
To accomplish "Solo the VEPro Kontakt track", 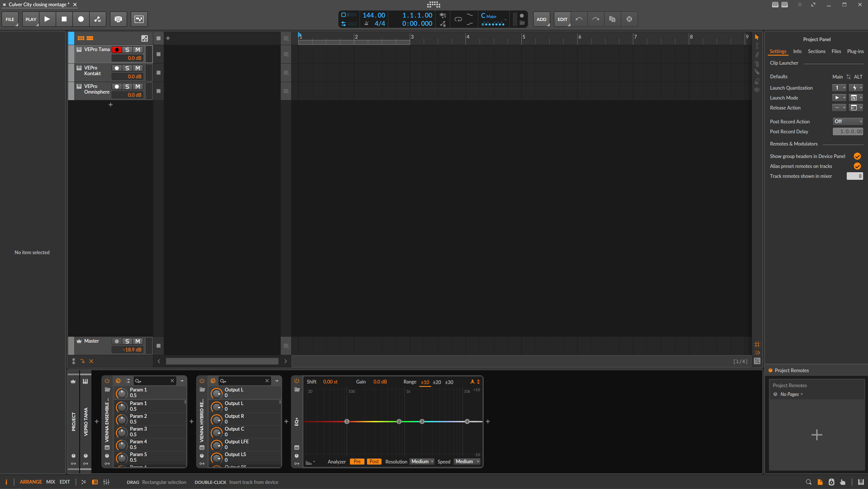I will coord(127,68).
